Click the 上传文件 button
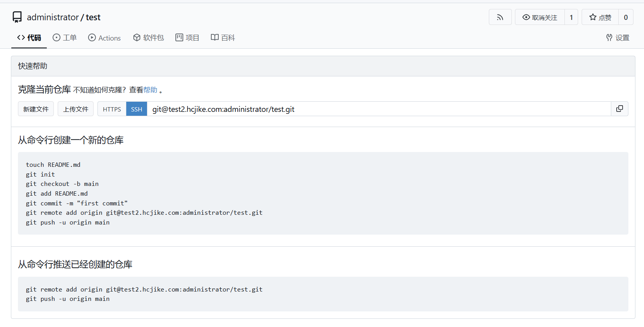Screen dimensions: 644x327 pos(76,109)
